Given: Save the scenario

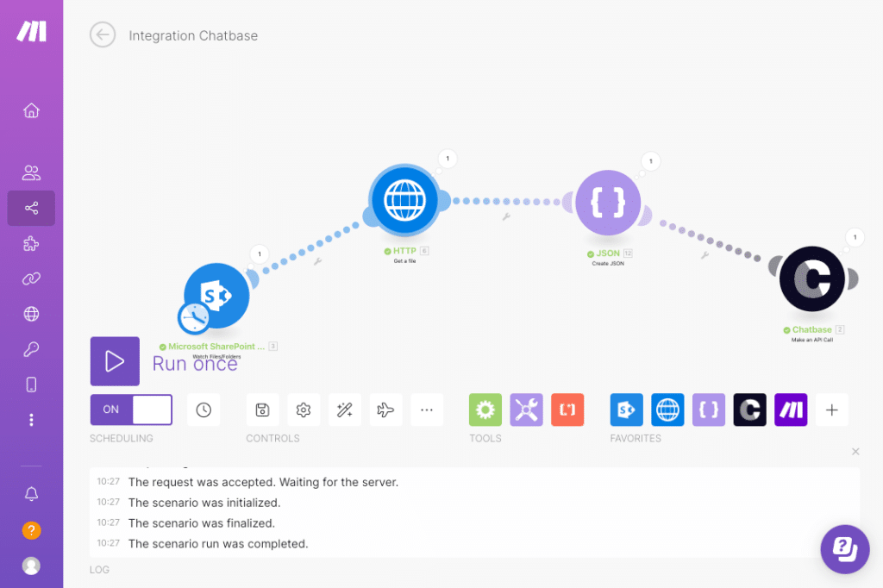Looking at the screenshot, I should click(262, 410).
